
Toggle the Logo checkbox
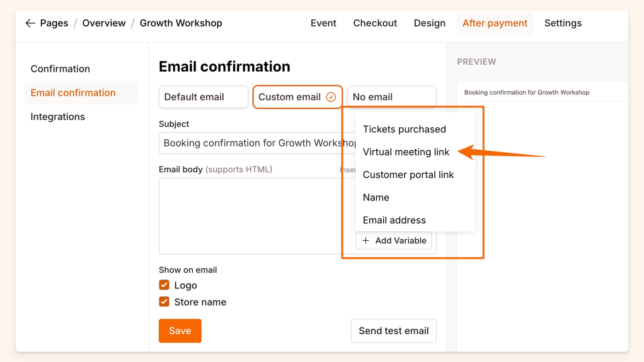coord(164,285)
